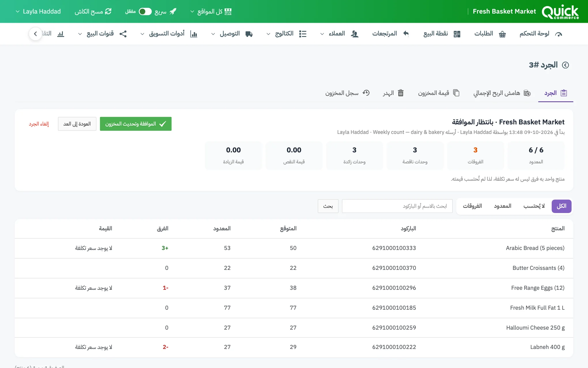Switch to هامش الربح الإجمالي tab

point(502,93)
